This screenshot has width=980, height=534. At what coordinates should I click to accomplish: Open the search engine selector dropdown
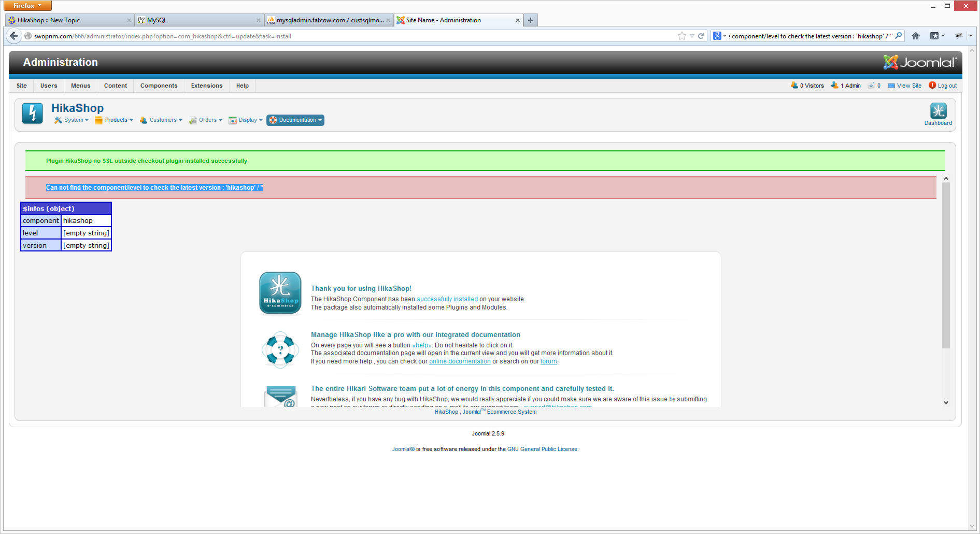719,36
